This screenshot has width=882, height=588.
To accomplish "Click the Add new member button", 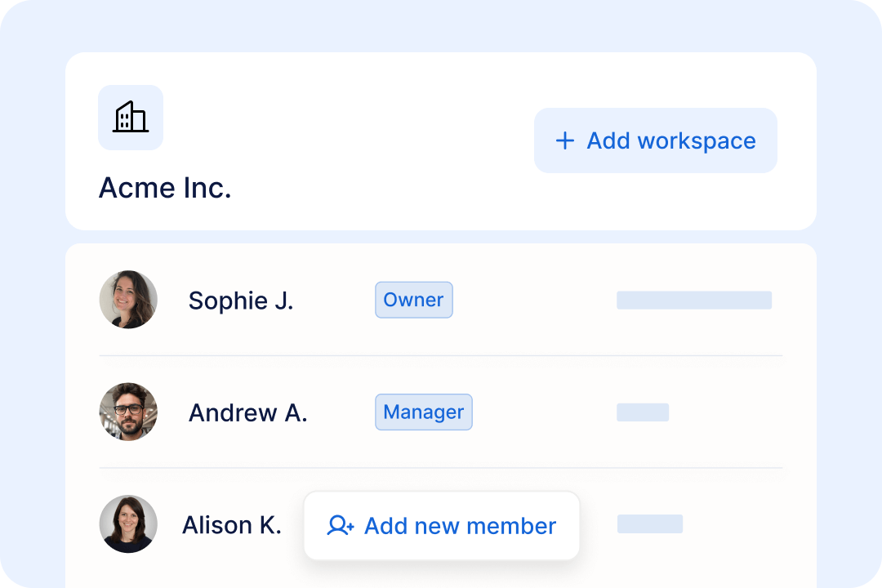I will [x=441, y=525].
